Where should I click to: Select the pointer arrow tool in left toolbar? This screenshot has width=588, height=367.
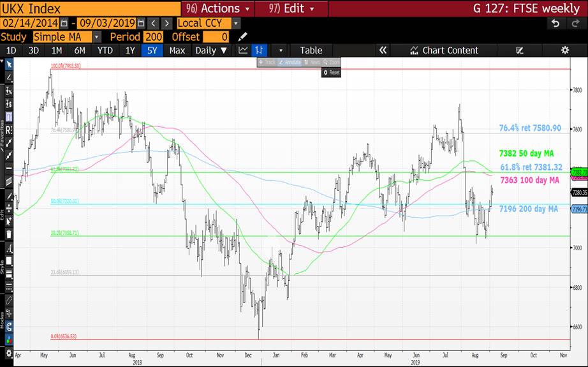pos(9,64)
